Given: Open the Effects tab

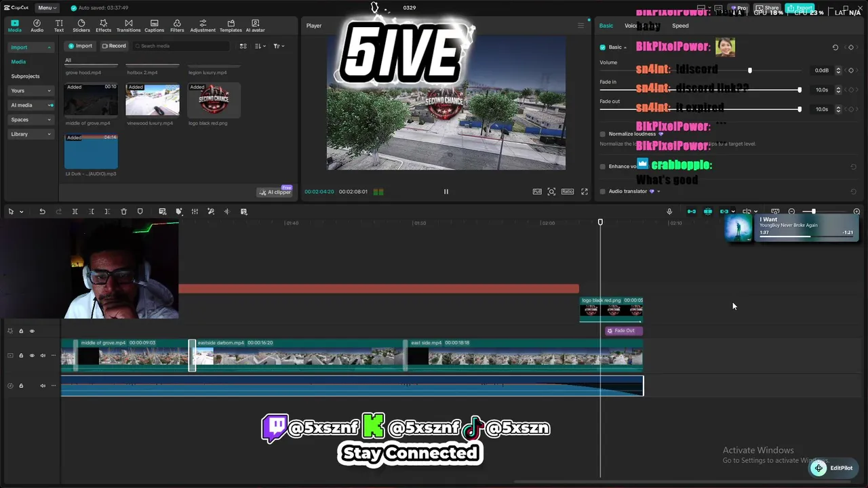Looking at the screenshot, I should click(103, 26).
